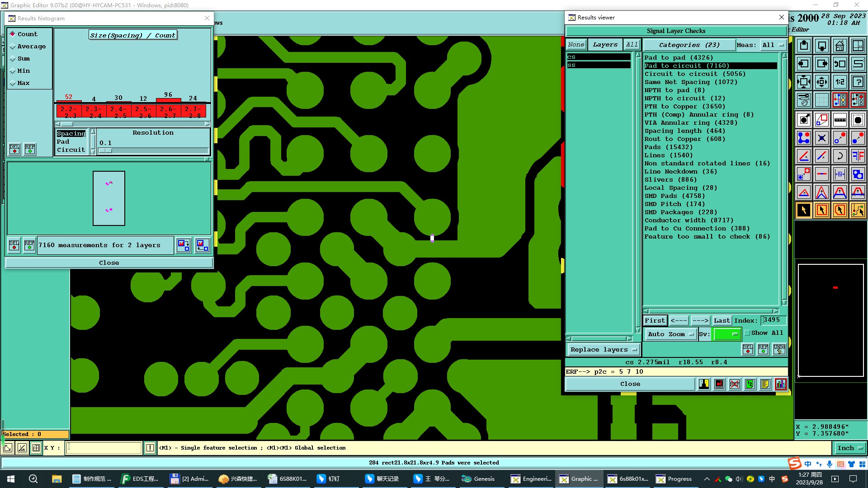Viewport: 868px width, 488px height.
Task: Open the Replace layers dropdown
Action: (603, 350)
